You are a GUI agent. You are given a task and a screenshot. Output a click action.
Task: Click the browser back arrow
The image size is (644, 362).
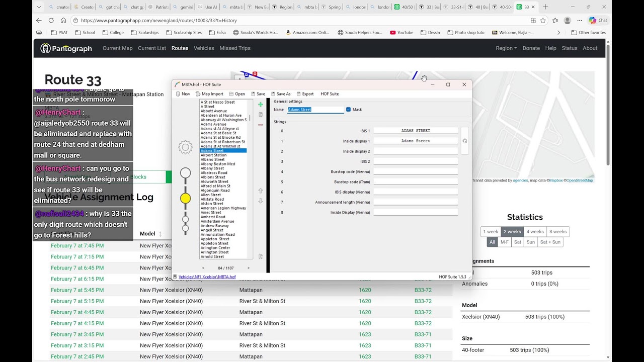[x=39, y=21]
